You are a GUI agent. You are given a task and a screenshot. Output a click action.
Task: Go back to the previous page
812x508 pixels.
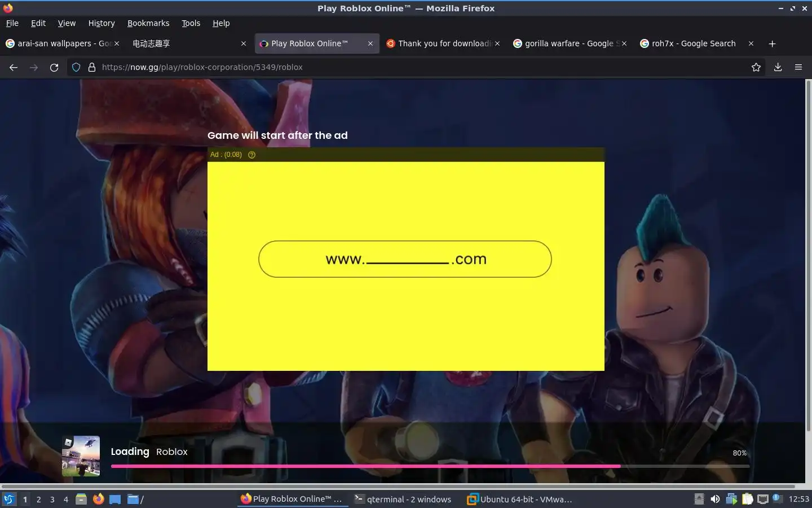(x=14, y=67)
